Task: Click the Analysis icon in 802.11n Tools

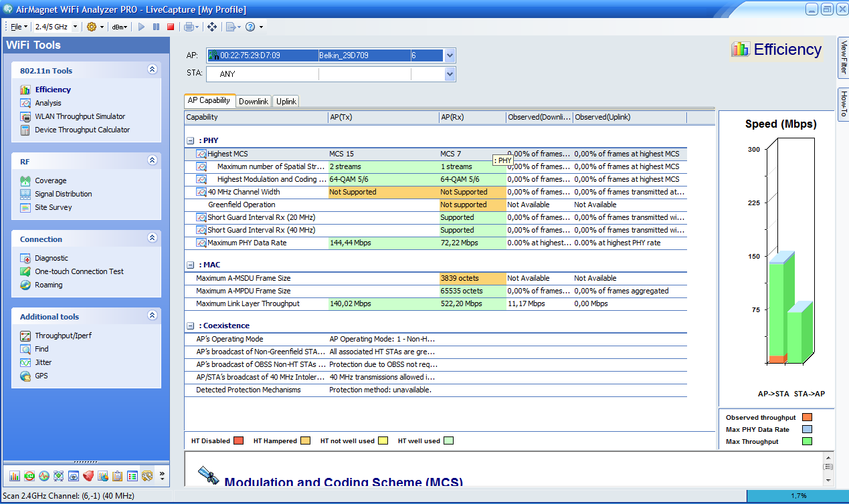Action: [x=25, y=103]
